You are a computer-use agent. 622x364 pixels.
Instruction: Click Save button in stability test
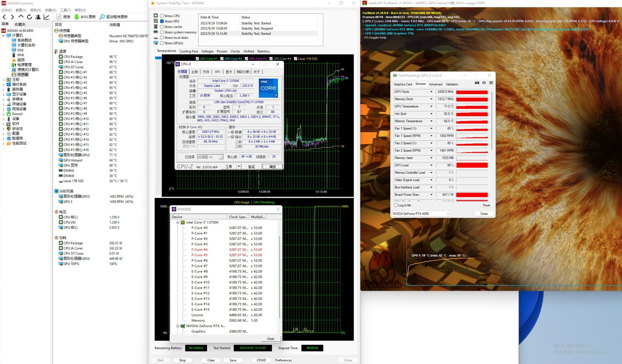click(233, 360)
